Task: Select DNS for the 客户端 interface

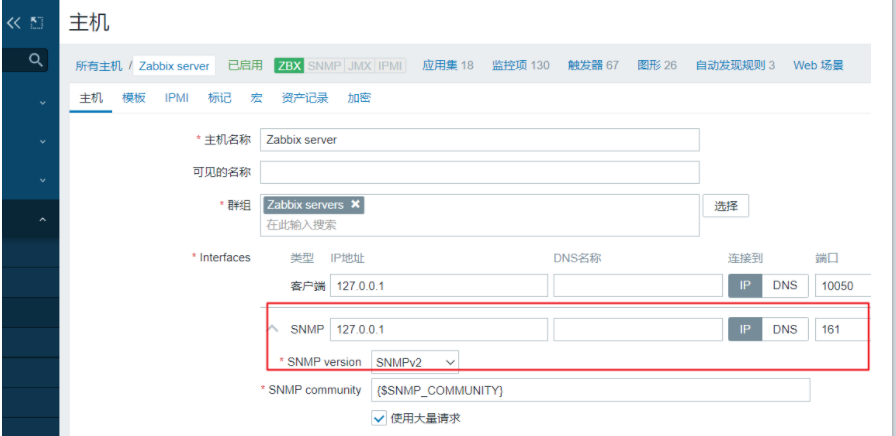Action: click(x=785, y=286)
